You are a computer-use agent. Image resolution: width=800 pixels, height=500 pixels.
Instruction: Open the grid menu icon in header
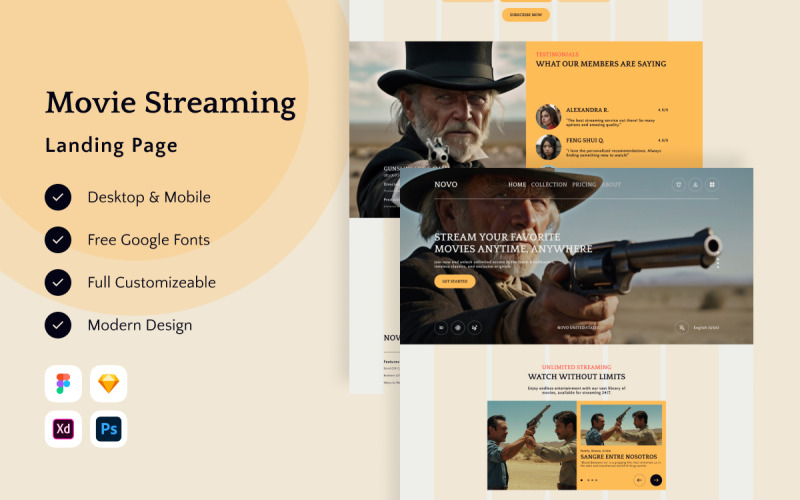[x=712, y=185]
